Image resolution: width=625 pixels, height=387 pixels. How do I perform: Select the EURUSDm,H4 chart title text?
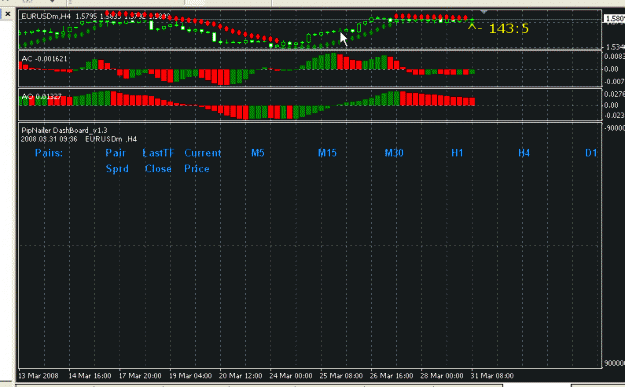46,16
